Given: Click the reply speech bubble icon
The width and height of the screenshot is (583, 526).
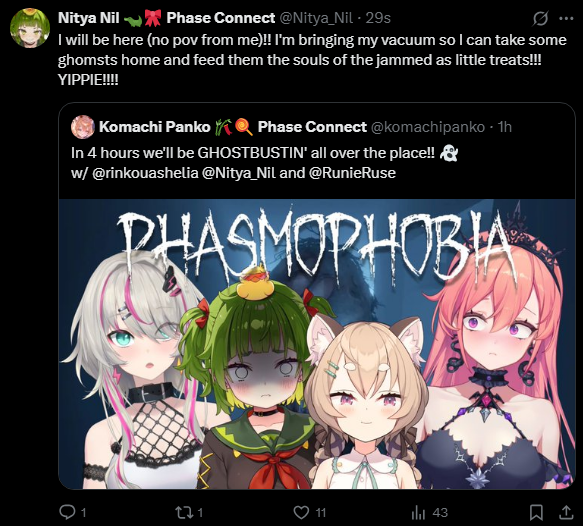Looking at the screenshot, I should [x=67, y=512].
